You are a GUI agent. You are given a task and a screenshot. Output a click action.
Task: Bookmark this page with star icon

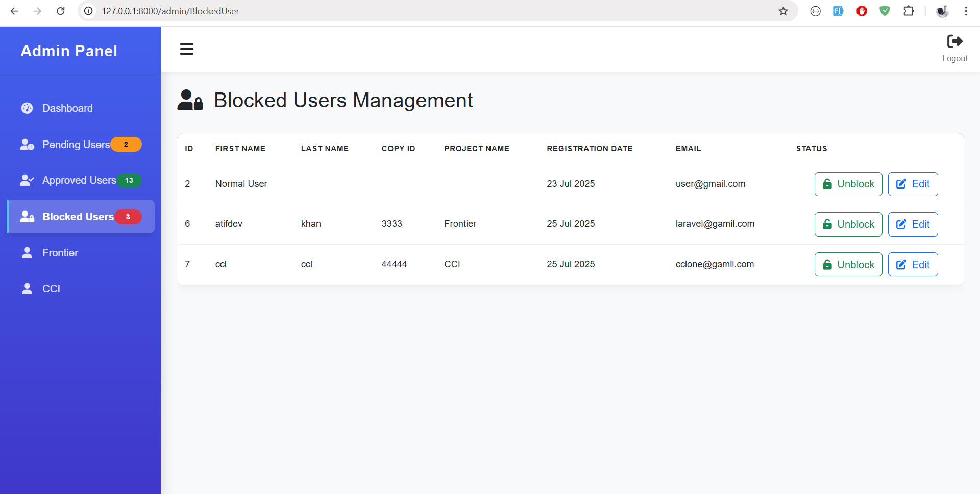pyautogui.click(x=783, y=11)
